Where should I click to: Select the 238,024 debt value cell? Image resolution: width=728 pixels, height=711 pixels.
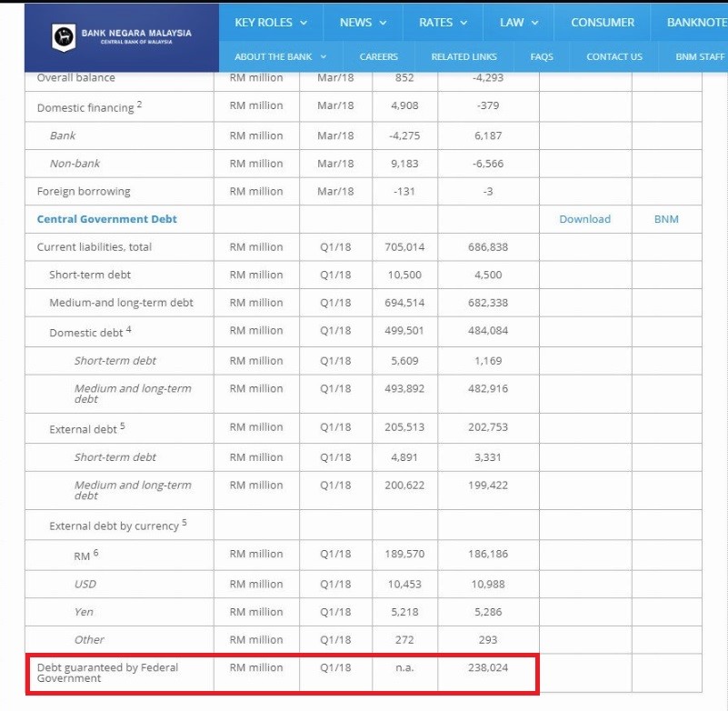(x=490, y=667)
